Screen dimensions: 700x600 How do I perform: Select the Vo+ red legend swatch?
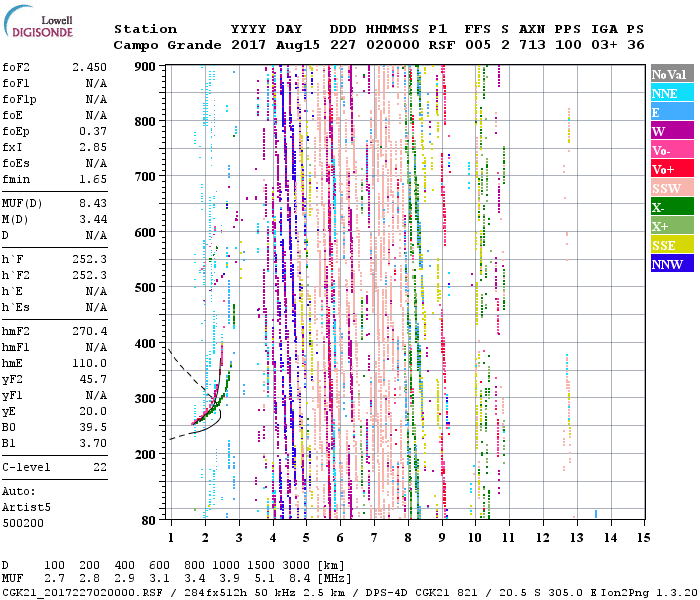point(671,169)
